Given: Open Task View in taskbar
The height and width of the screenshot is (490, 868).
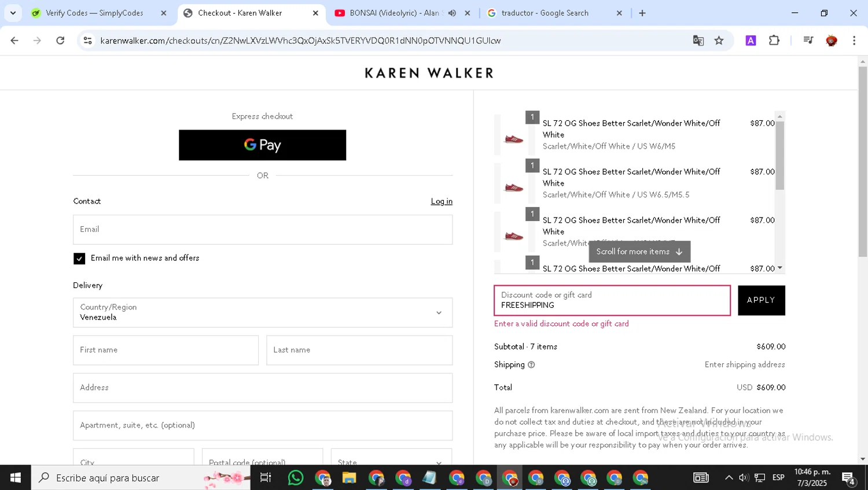Looking at the screenshot, I should (x=266, y=478).
